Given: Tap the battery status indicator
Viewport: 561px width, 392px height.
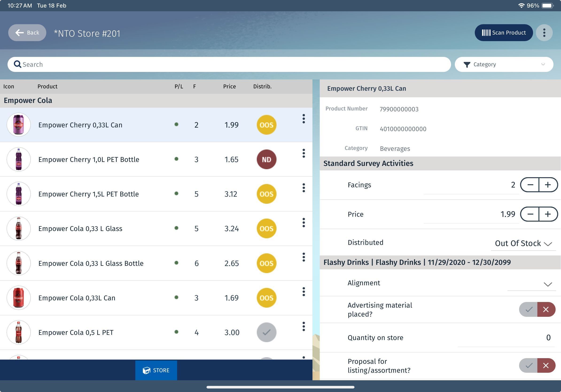Looking at the screenshot, I should 548,5.
